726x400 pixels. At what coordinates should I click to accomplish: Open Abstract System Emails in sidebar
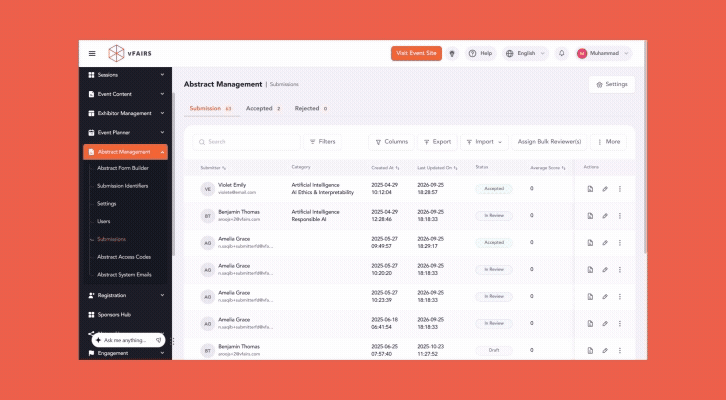pos(124,275)
